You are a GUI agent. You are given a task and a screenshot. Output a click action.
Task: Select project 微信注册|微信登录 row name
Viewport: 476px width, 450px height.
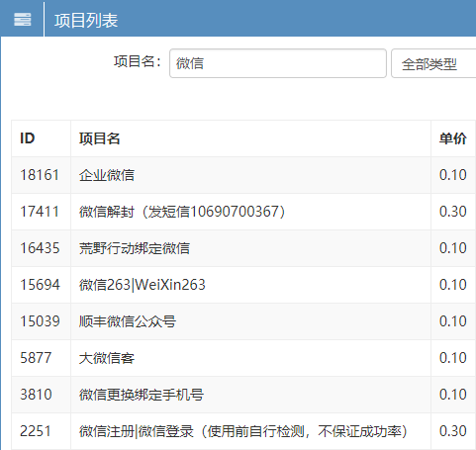click(x=243, y=431)
